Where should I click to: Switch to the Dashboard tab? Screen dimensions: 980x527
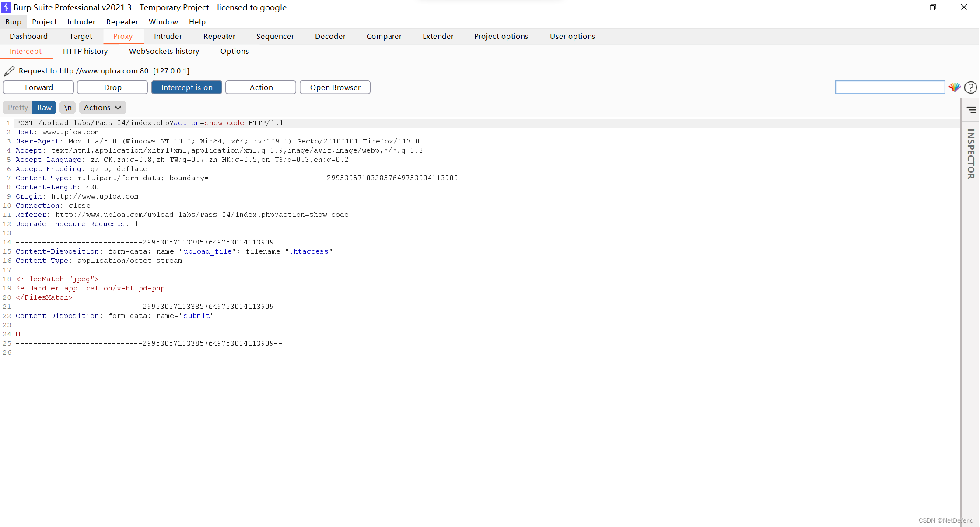pyautogui.click(x=29, y=36)
